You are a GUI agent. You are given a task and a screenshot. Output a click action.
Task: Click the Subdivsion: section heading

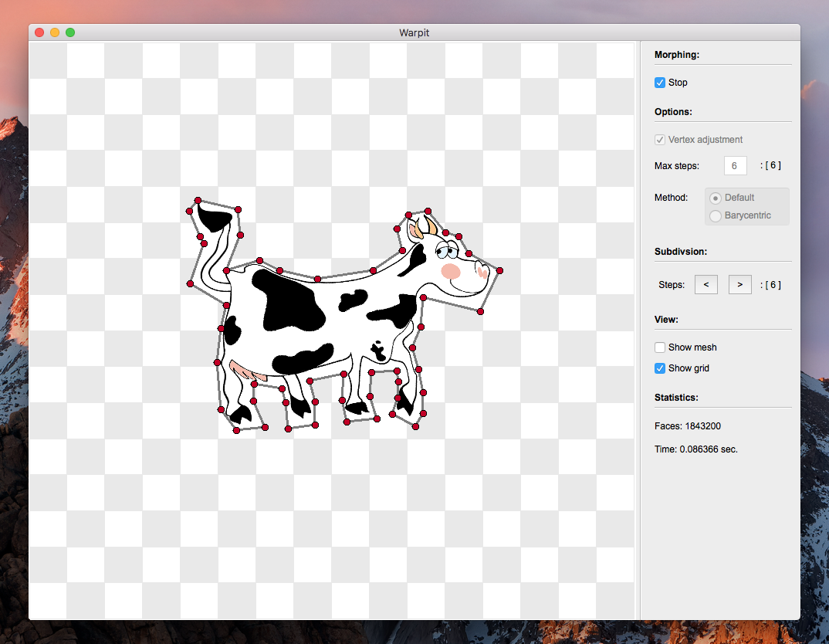click(x=681, y=252)
